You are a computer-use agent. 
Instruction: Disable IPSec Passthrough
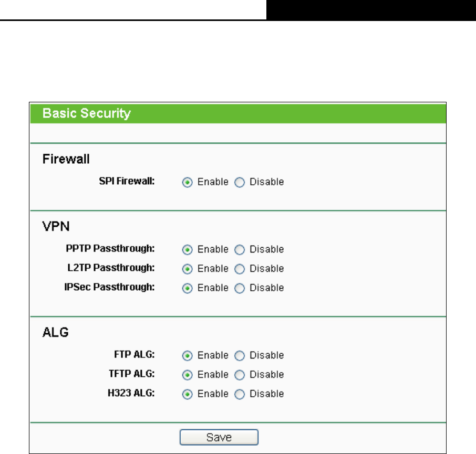coord(240,288)
